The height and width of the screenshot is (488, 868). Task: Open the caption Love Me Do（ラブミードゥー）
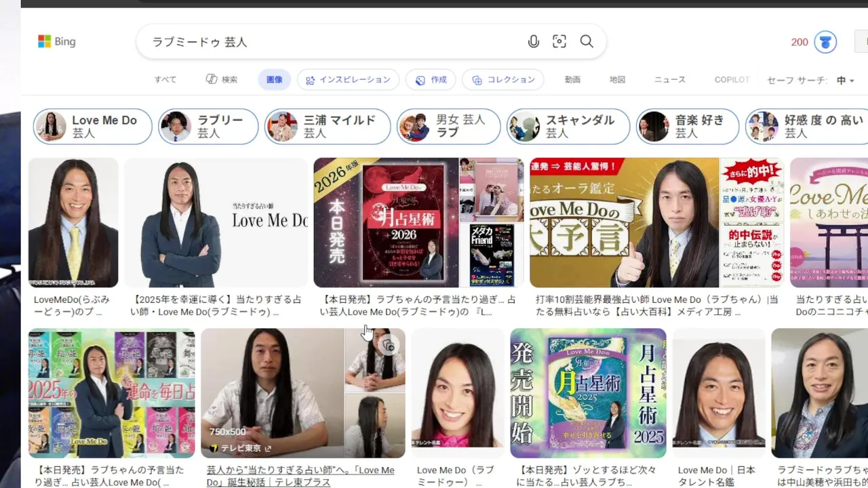coord(456,476)
